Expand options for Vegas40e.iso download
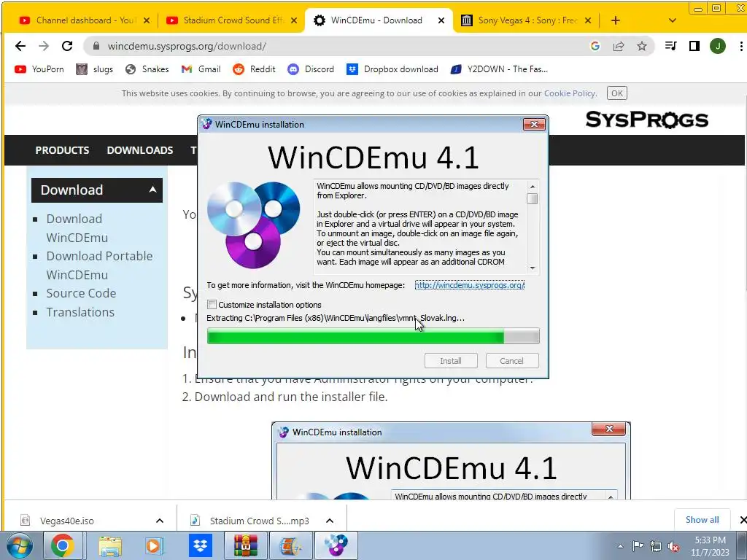Viewport: 747px width, 560px height. point(160,521)
